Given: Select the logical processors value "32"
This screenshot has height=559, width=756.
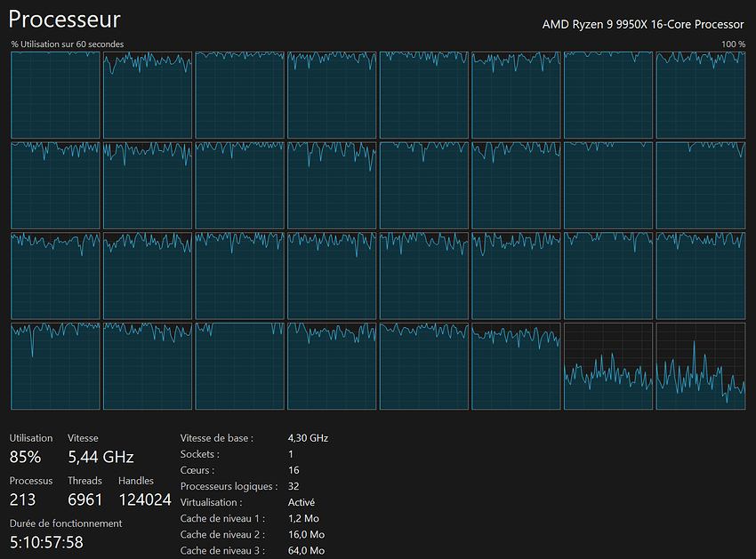Looking at the screenshot, I should pyautogui.click(x=294, y=486).
